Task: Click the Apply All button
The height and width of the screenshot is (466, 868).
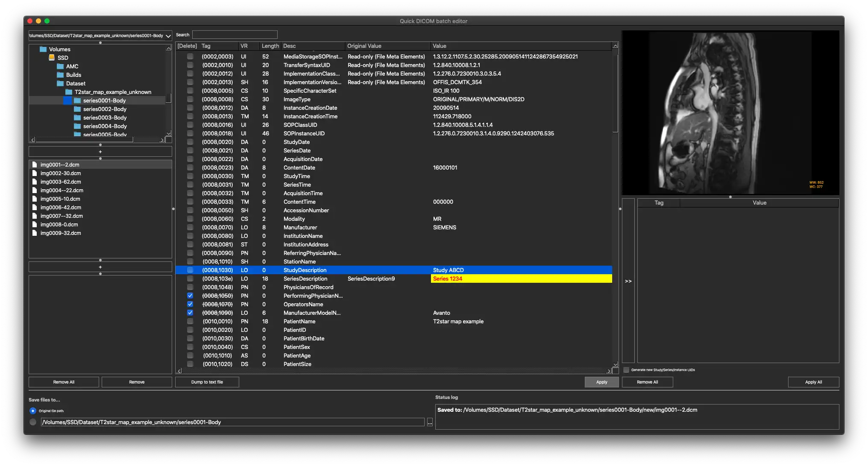Action: click(x=814, y=381)
